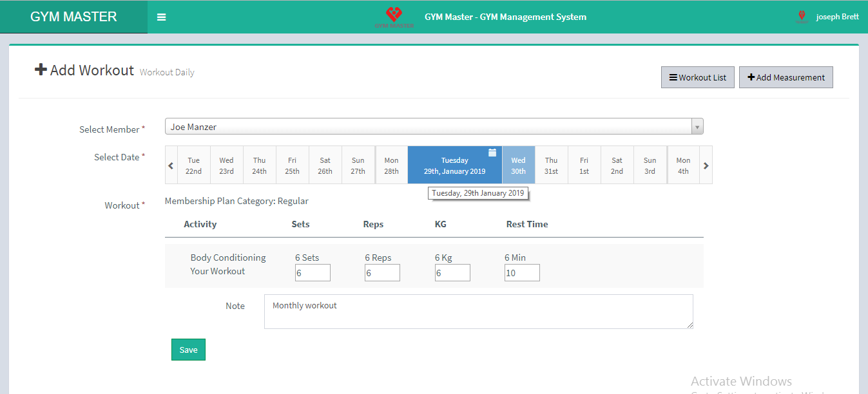
Task: Focus the Reps input field
Action: 382,273
